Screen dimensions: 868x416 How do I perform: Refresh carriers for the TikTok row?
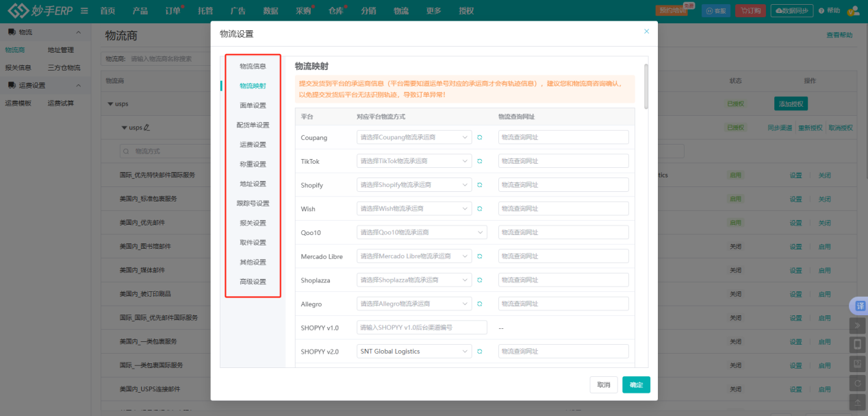click(x=479, y=161)
